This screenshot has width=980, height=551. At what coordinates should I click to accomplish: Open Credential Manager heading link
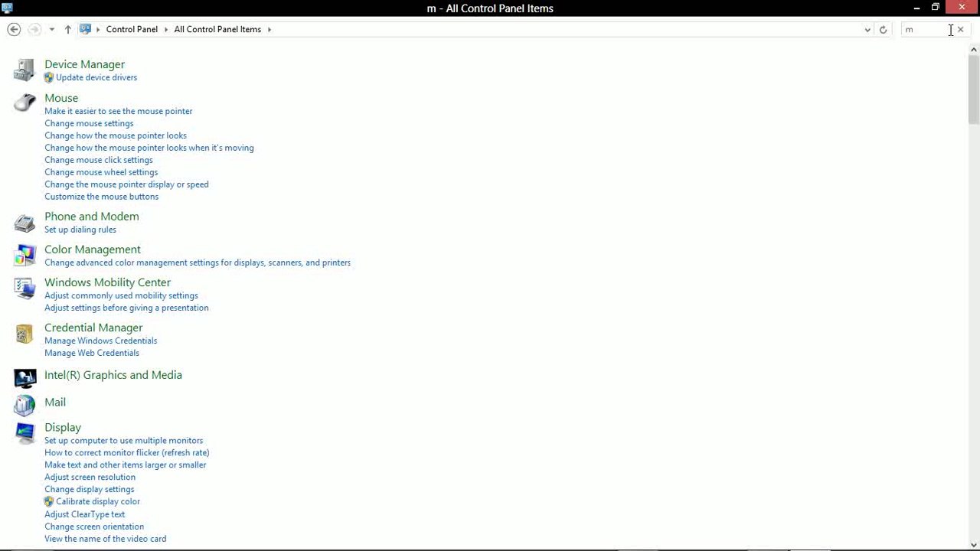pyautogui.click(x=93, y=328)
